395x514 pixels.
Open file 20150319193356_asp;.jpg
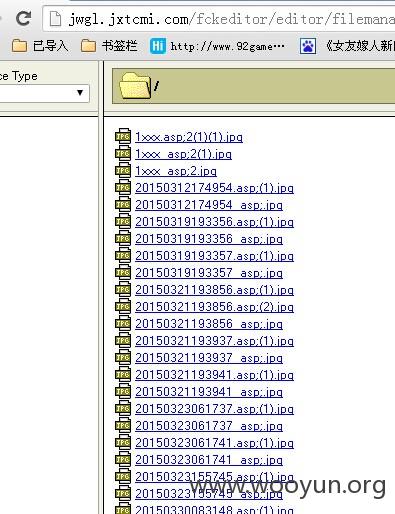click(x=209, y=239)
